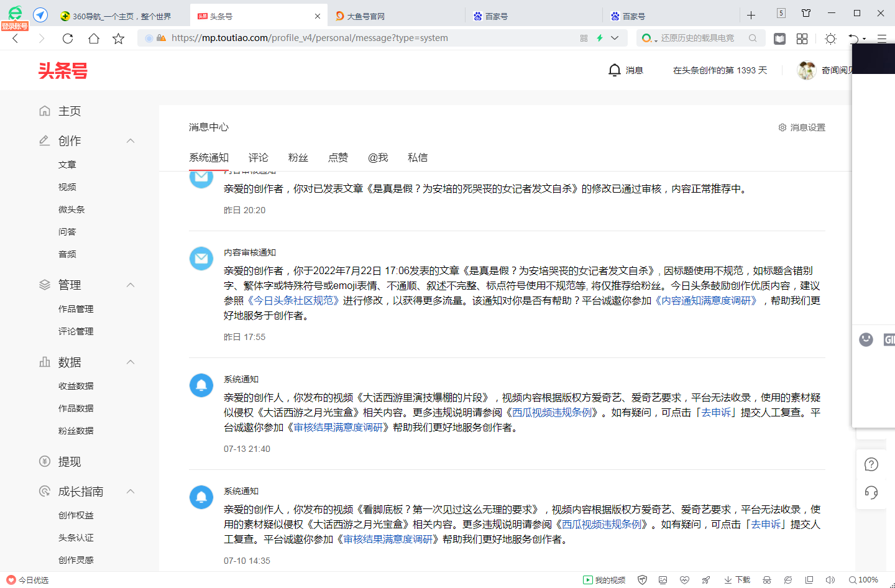Image resolution: width=895 pixels, height=588 pixels.
Task: Open 消息设置 gear settings
Action: [802, 127]
